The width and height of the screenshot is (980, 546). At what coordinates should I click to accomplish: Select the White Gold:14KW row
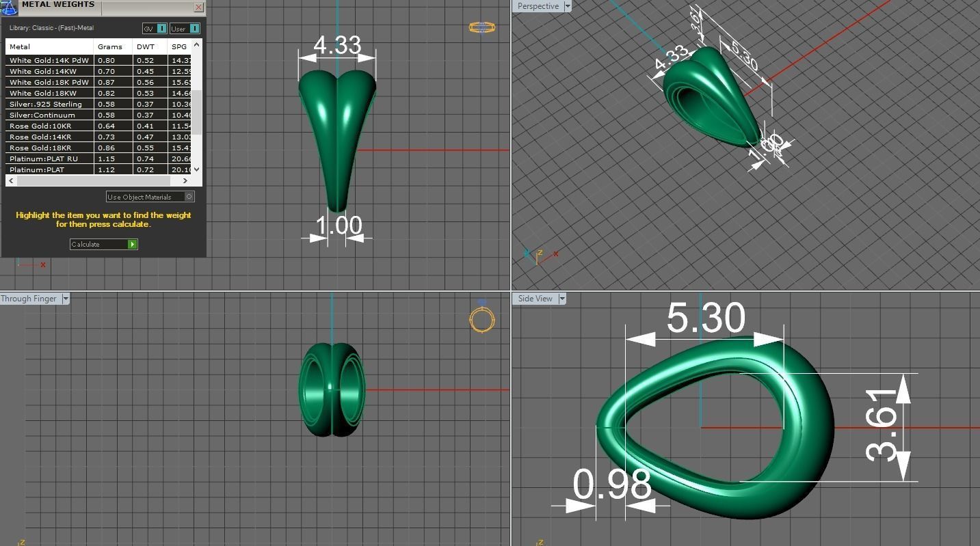[98, 71]
